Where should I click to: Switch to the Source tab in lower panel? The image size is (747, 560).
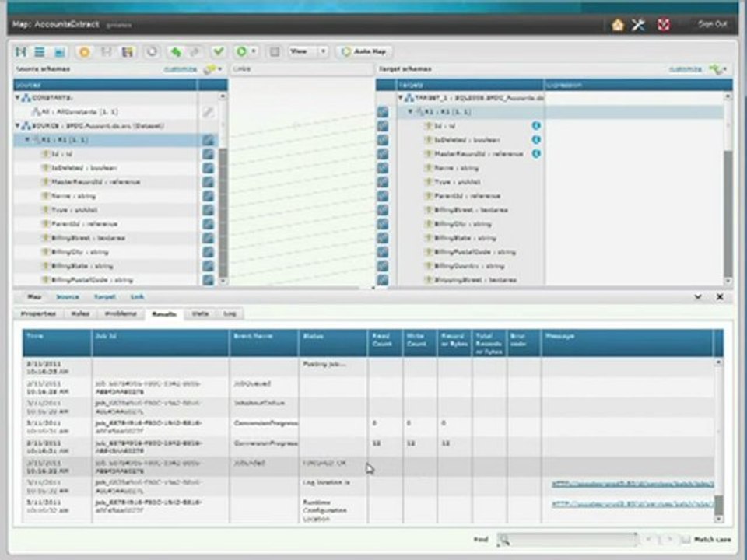pyautogui.click(x=68, y=296)
